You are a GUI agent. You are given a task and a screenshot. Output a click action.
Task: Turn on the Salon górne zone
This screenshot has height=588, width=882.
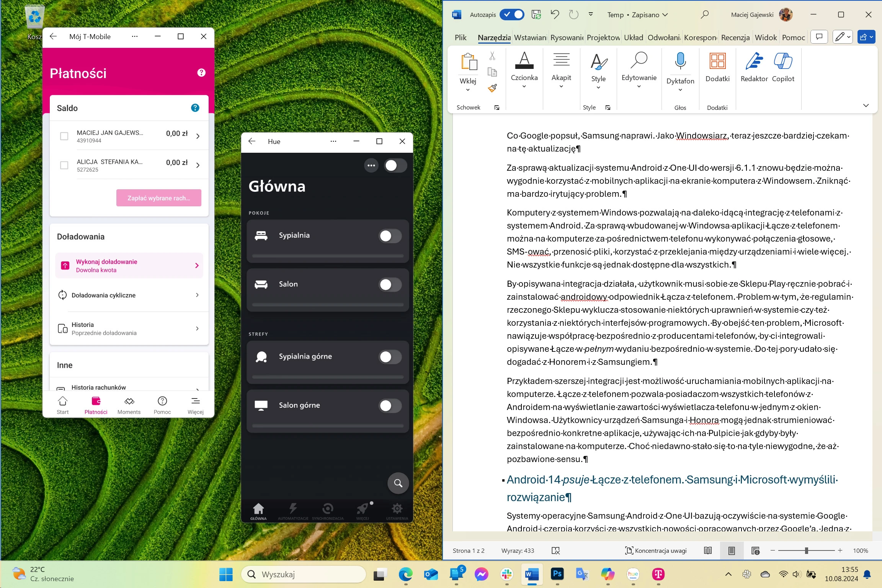tap(390, 406)
